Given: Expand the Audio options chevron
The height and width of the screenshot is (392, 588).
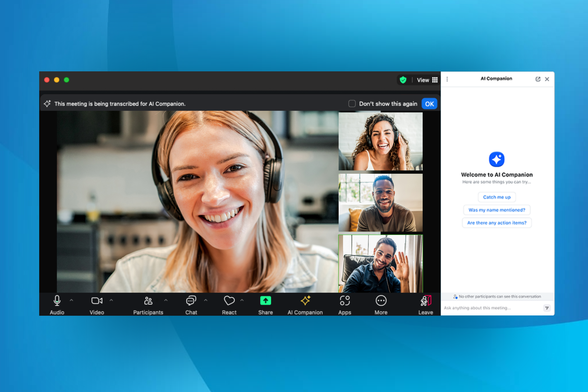Looking at the screenshot, I should pos(72,301).
